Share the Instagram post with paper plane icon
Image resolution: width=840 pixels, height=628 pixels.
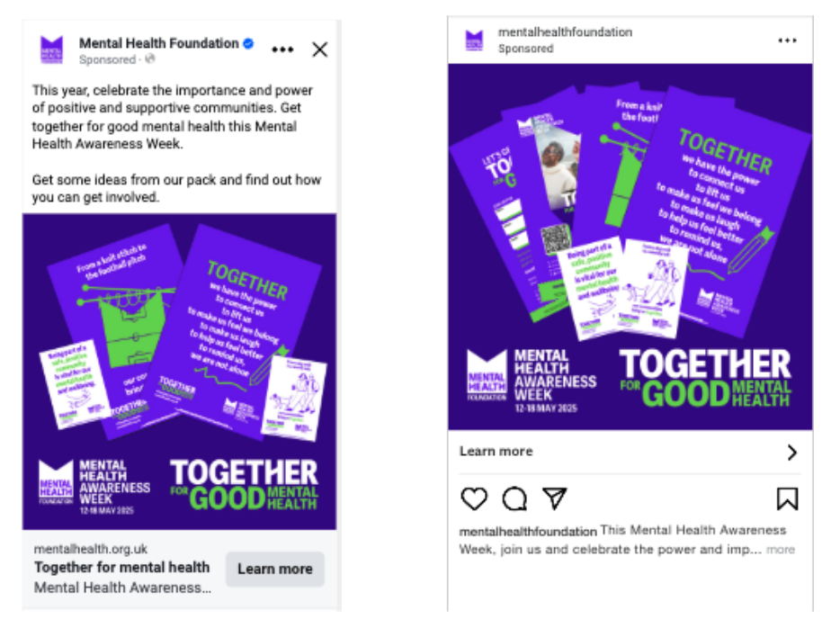click(x=555, y=498)
